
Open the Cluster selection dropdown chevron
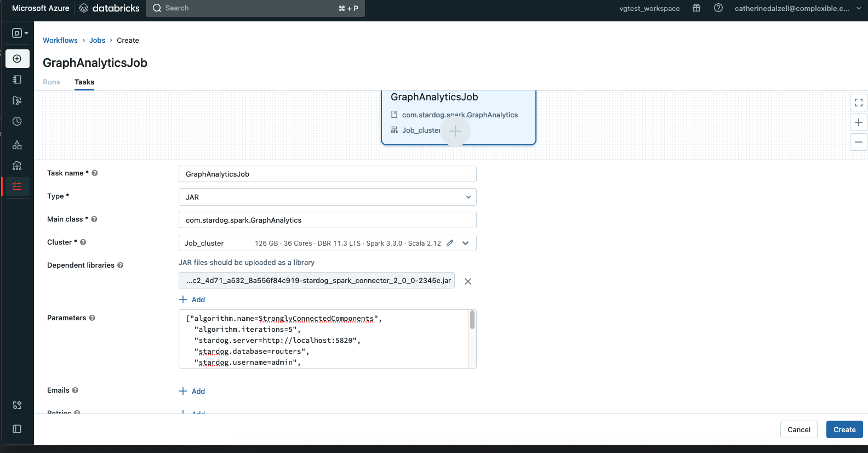coord(466,243)
